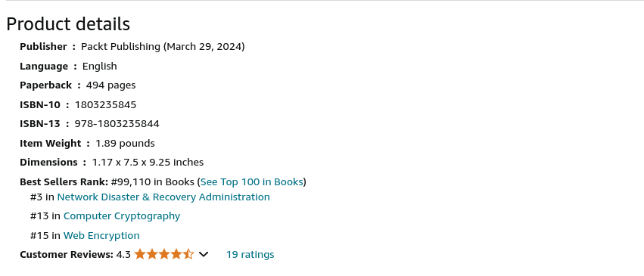The image size is (644, 276).
Task: Click the third orange star icon
Action: coord(164,254)
